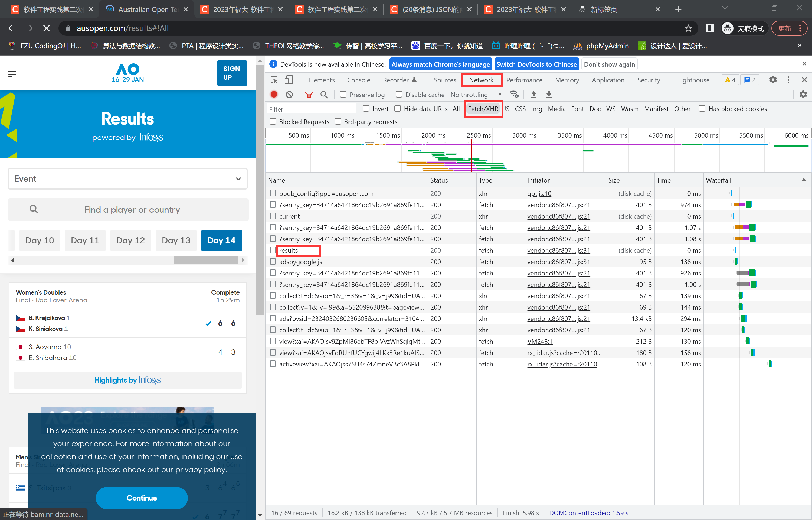
Task: Click Switch DevTools to Chinese
Action: click(536, 64)
